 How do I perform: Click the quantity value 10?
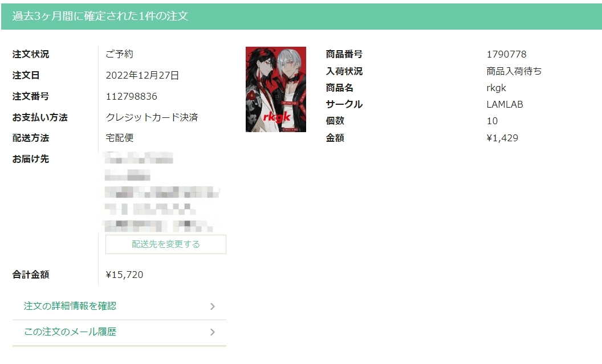pos(492,121)
